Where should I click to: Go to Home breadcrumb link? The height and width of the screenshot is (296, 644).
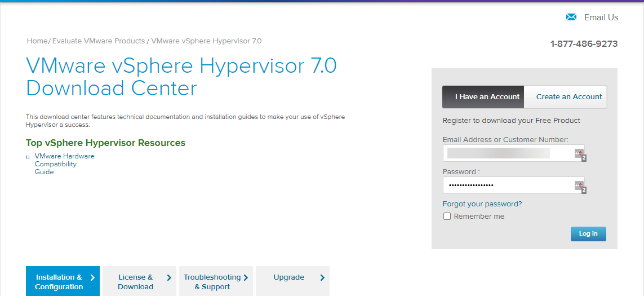[x=37, y=41]
